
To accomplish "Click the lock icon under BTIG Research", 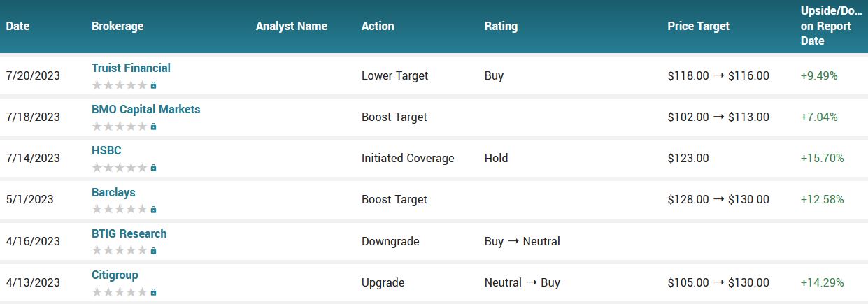I will (153, 250).
